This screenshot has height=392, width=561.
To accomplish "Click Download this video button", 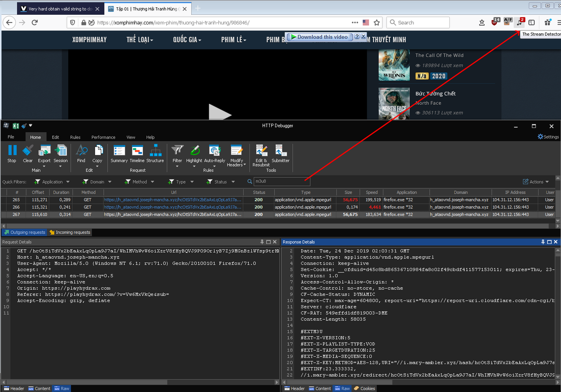I will point(319,37).
